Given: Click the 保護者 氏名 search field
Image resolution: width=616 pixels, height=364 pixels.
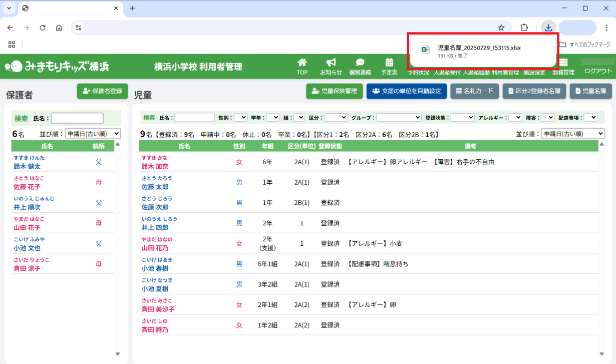Looking at the screenshot, I should click(x=77, y=118).
